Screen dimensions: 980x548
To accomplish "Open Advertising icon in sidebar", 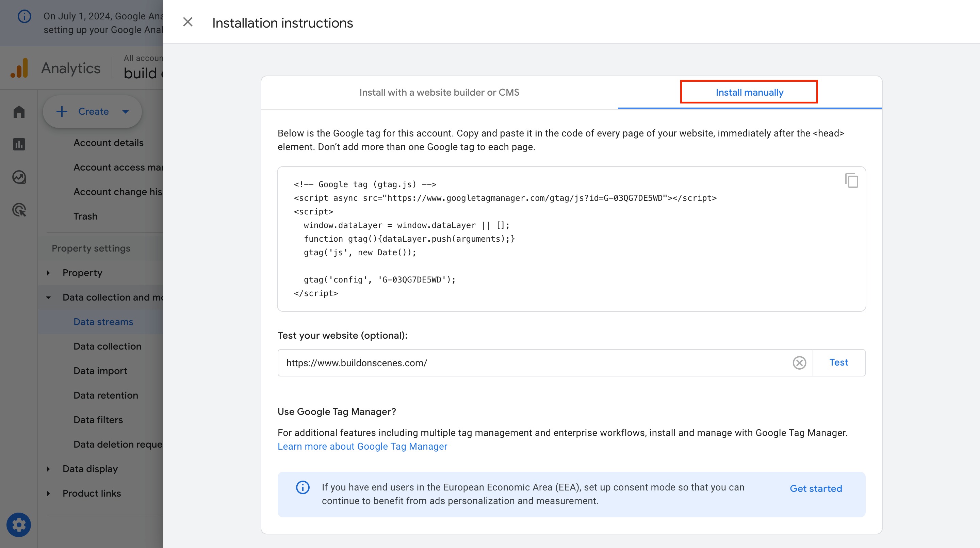I will point(19,210).
